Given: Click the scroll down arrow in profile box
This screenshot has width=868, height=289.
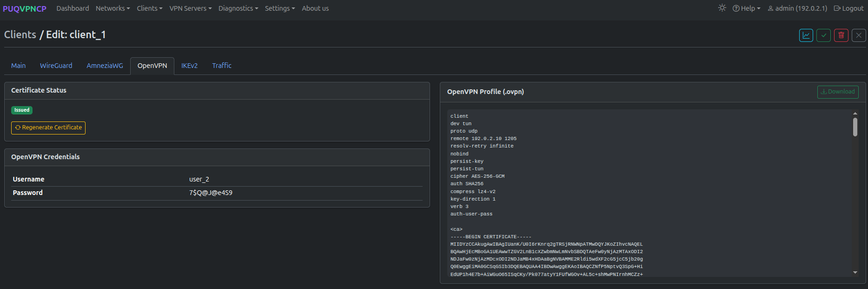Looking at the screenshot, I should 855,273.
